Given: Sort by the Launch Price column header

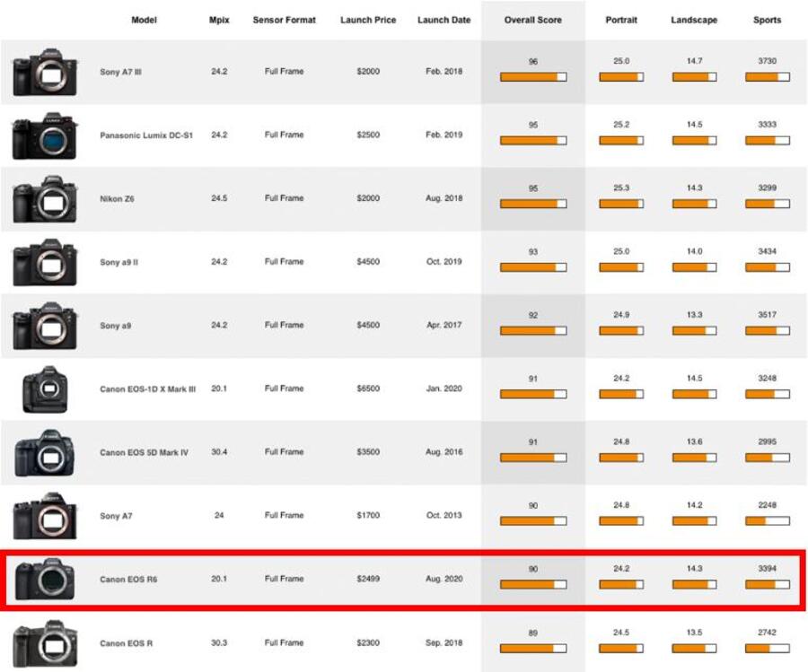Looking at the screenshot, I should point(368,20).
